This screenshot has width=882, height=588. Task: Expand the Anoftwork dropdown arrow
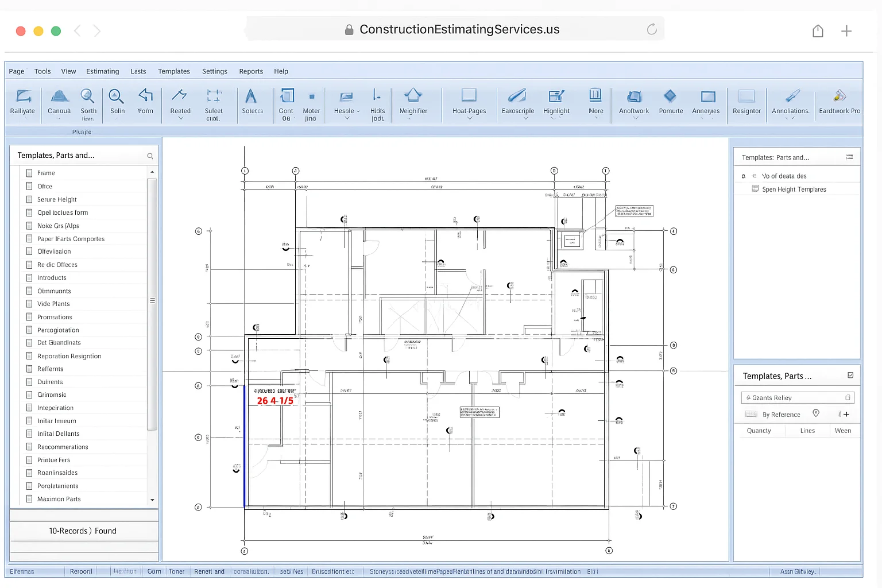coord(636,118)
